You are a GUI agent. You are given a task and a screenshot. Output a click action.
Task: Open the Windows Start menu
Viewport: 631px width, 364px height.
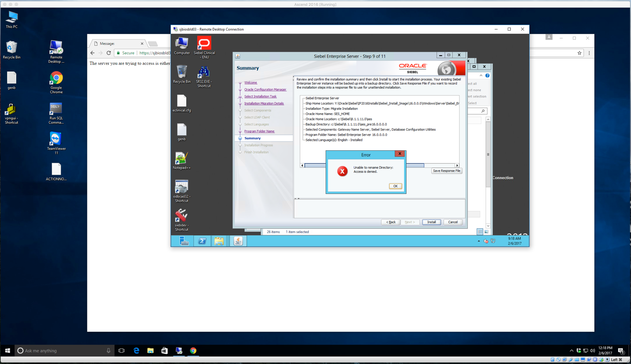tap(7, 351)
